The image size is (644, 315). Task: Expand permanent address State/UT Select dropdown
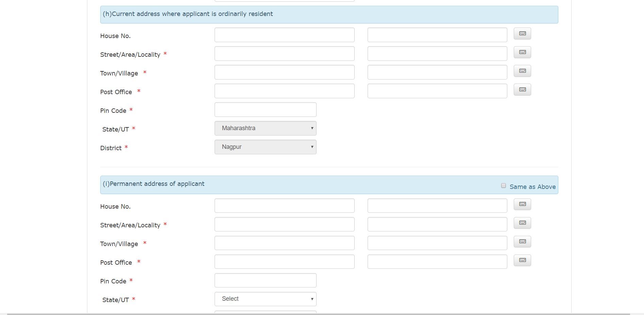(265, 299)
